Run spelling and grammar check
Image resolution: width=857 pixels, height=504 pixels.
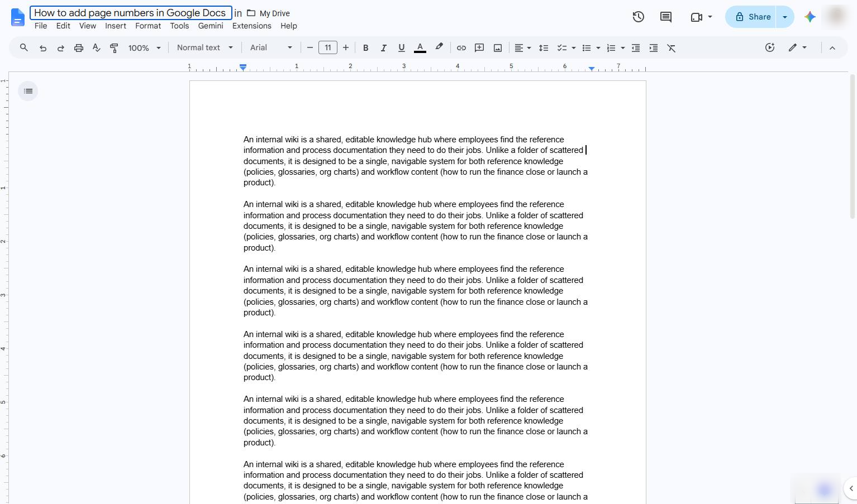(x=97, y=48)
